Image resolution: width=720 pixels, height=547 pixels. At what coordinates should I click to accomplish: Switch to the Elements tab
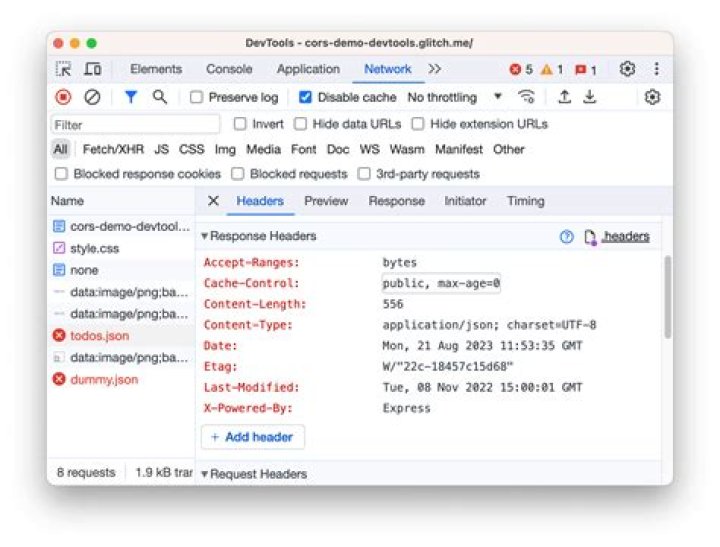coord(156,69)
